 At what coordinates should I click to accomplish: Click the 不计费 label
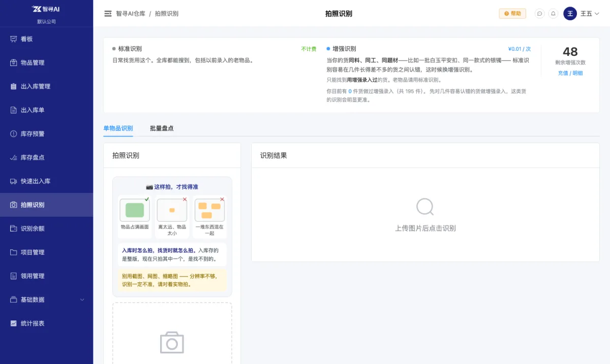(309, 49)
